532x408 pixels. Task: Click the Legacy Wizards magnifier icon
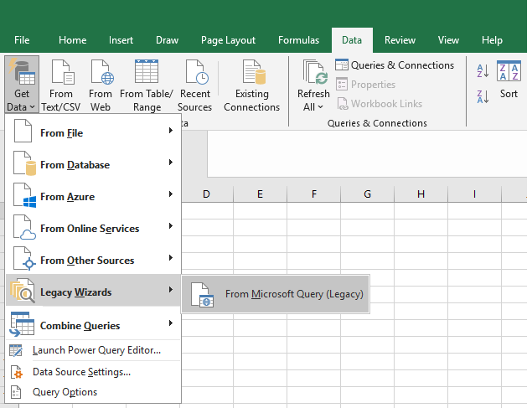point(23,291)
